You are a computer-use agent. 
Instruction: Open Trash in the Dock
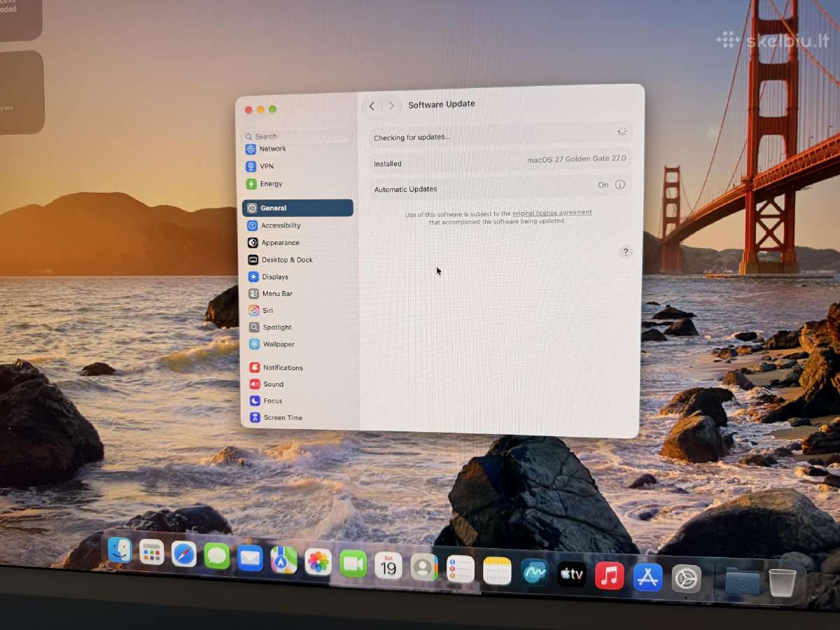click(x=782, y=583)
